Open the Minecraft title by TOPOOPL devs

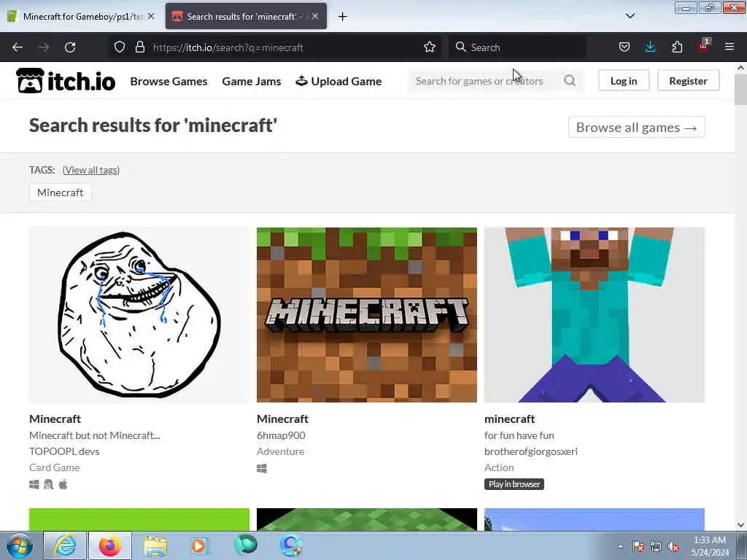pos(55,419)
